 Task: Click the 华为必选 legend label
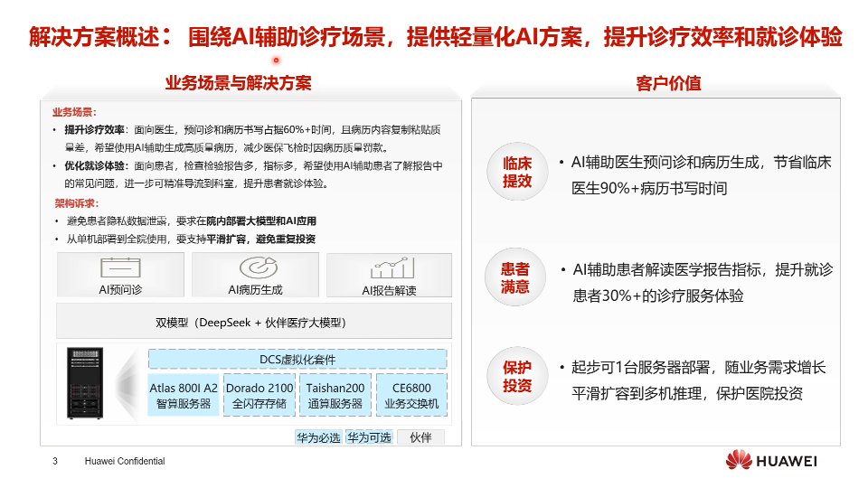click(318, 437)
